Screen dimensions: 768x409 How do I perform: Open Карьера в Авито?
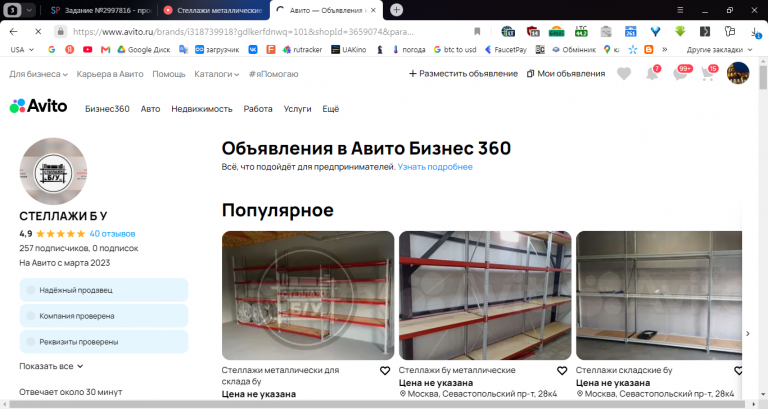pyautogui.click(x=110, y=74)
